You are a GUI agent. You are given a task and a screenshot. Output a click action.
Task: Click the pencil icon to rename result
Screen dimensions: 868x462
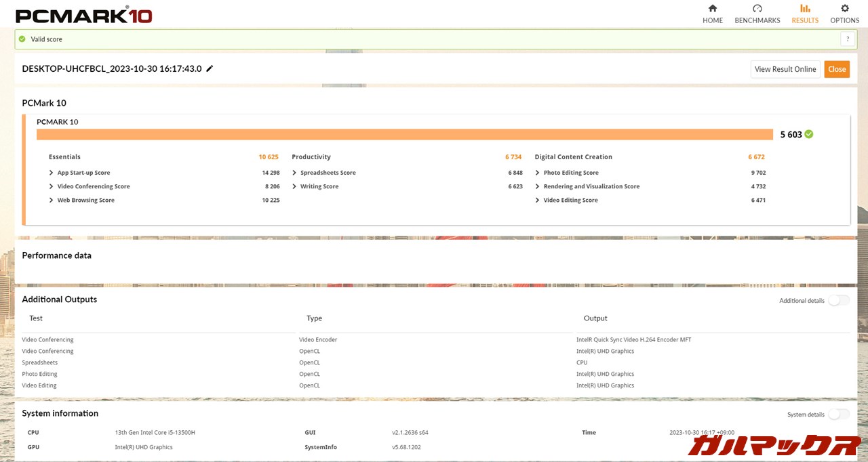(x=210, y=68)
